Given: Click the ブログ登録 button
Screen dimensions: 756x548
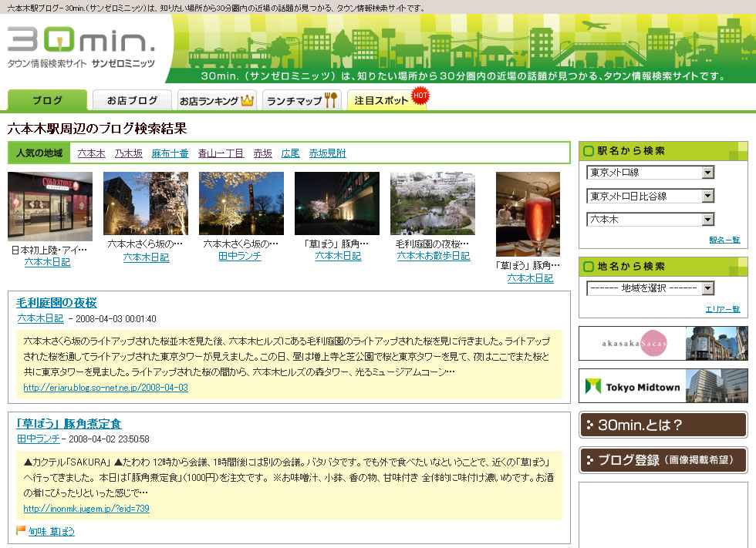Looking at the screenshot, I should coord(663,460).
